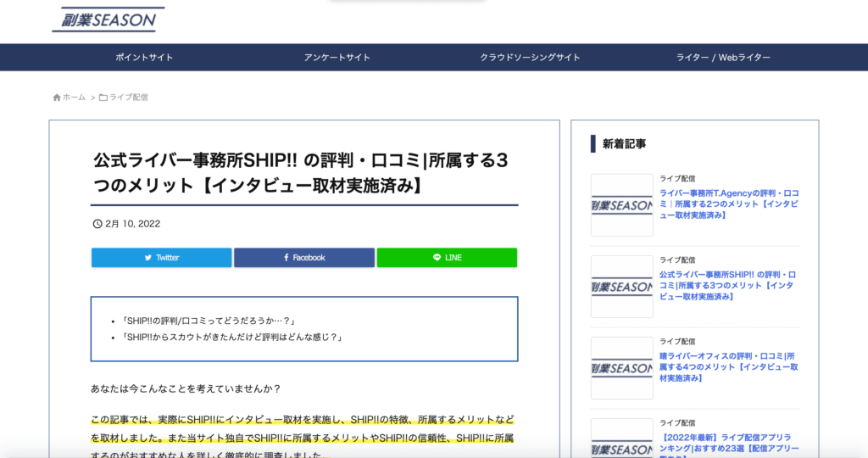Open the ライター / Webライター menu item
Image resolution: width=868 pixels, height=458 pixels.
point(723,58)
